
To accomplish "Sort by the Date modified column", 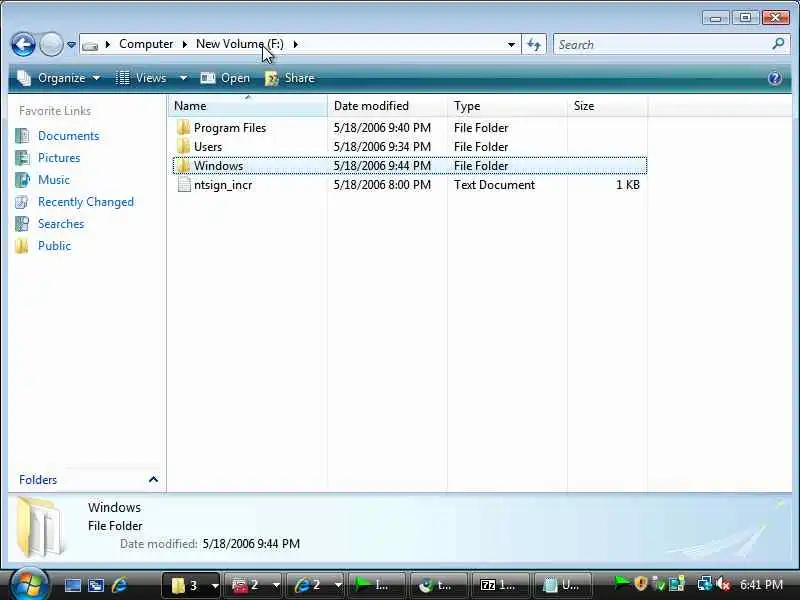I will point(387,106).
